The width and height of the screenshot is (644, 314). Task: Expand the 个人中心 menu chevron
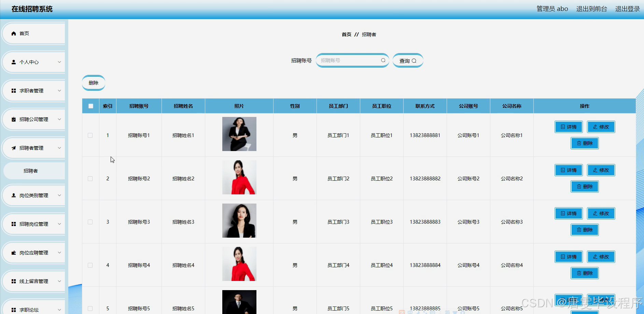point(59,62)
